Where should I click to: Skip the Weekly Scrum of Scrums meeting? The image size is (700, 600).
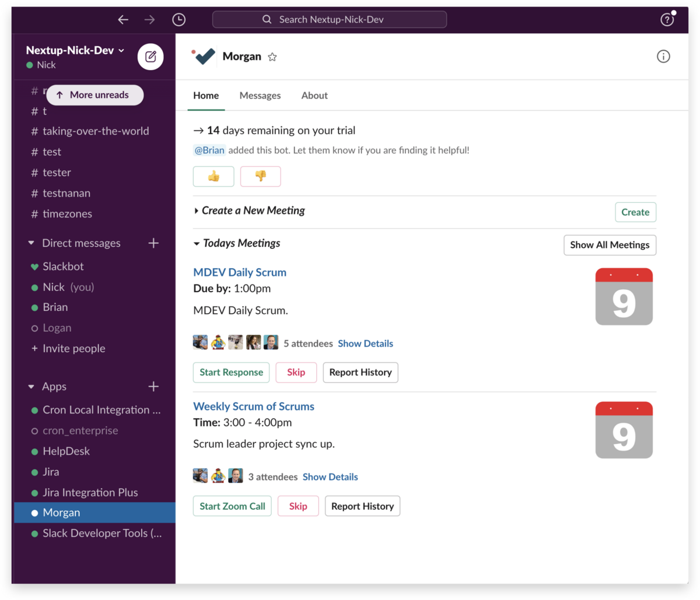298,506
